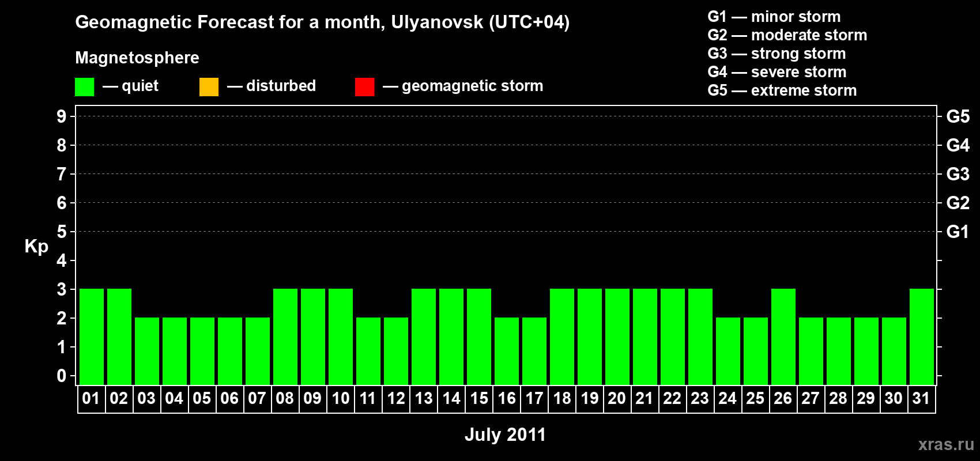Select the bar for day 15
This screenshot has width=980, height=461.
coord(479,337)
